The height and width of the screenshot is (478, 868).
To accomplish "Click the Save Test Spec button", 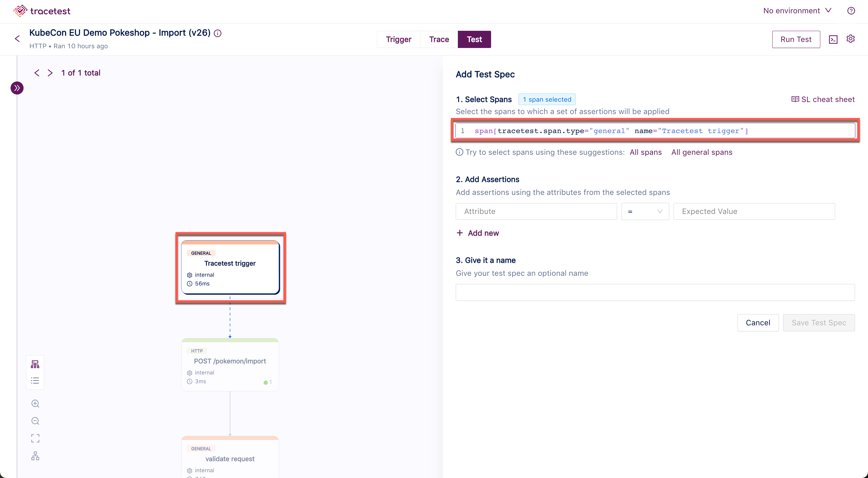I will click(819, 323).
